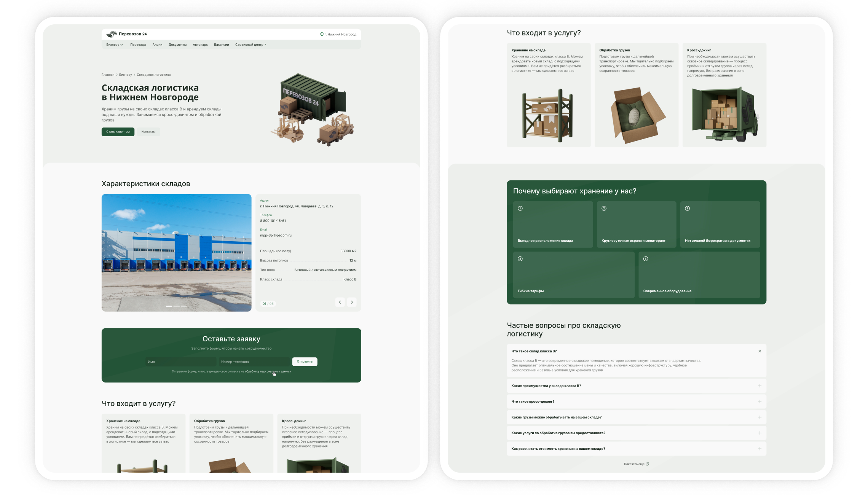The image size is (868, 497).
Task: Click the Отправить button in the form
Action: pos(305,362)
